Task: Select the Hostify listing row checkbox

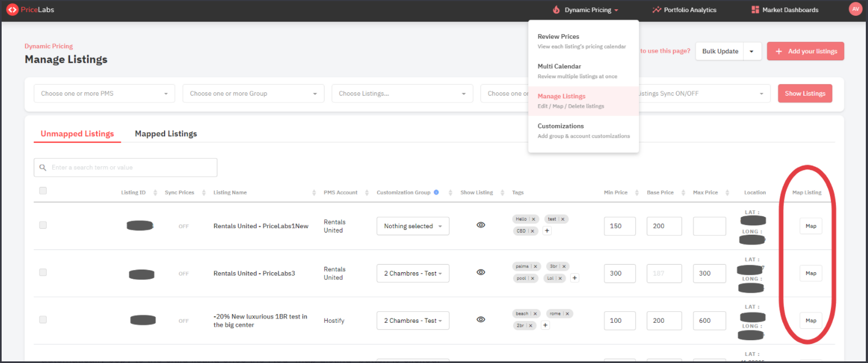Action: point(43,320)
